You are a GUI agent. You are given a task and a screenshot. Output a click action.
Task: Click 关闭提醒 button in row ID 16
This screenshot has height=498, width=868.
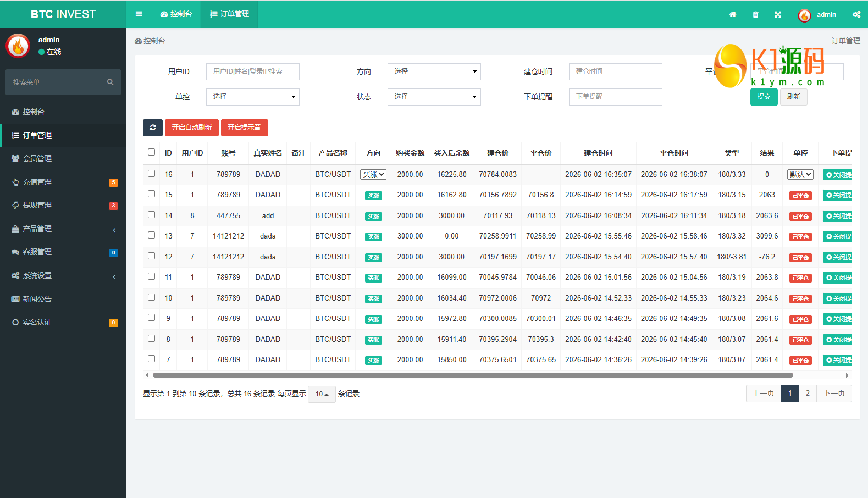click(838, 175)
